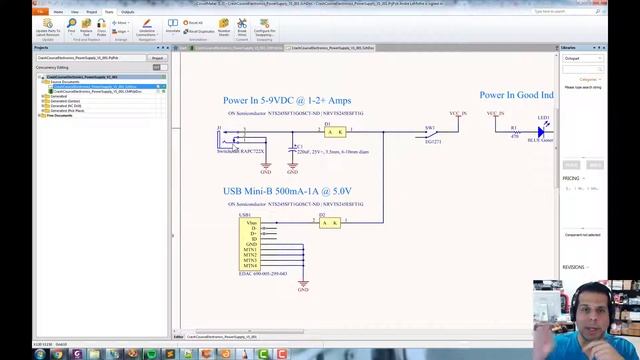This screenshot has width=640, height=360.
Task: Open the Align dropdown in Arrange group
Action: click(121, 31)
